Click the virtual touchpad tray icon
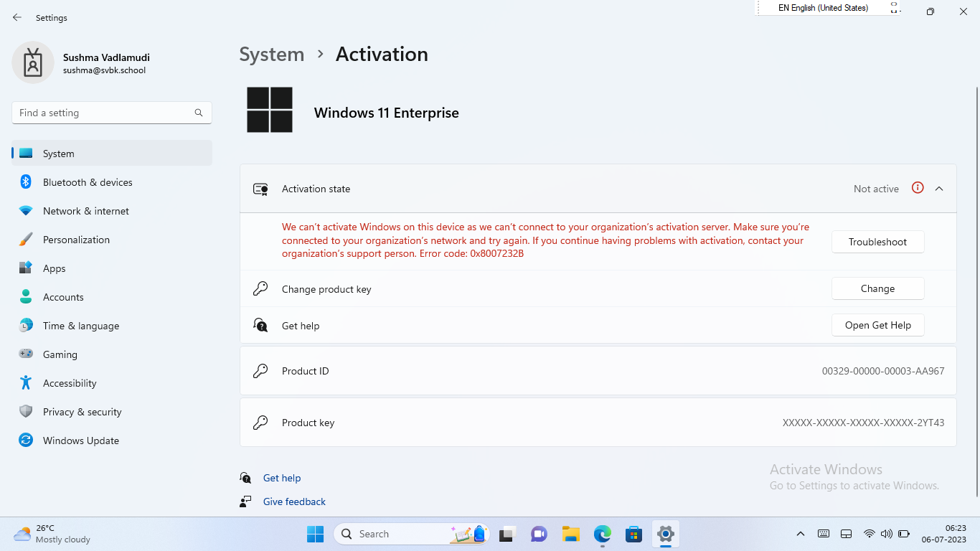The image size is (980, 551). click(846, 534)
